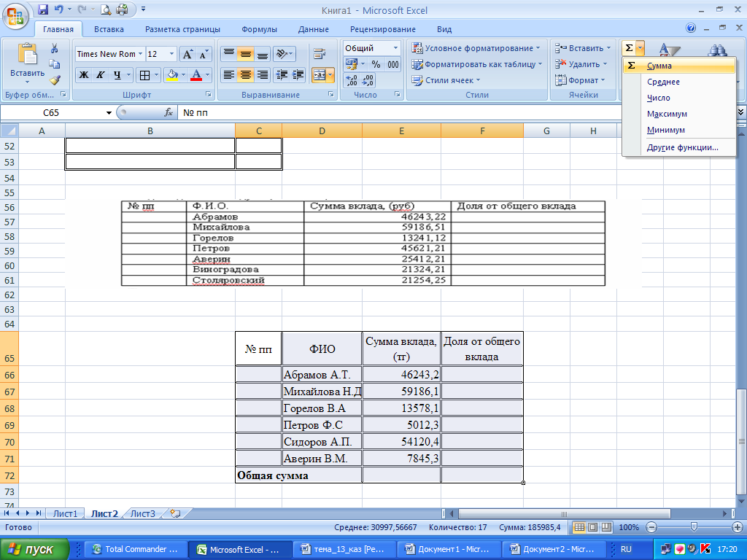
Task: Activate the Format Painter brush
Action: point(54,79)
